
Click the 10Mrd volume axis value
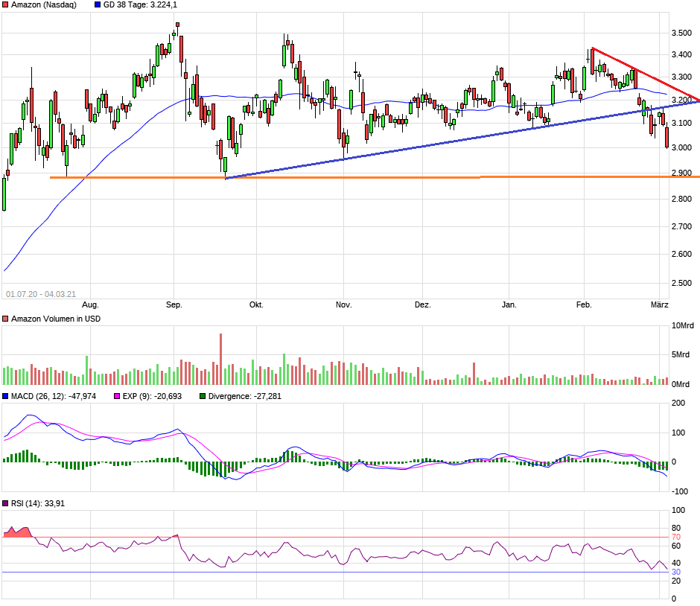pos(683,326)
